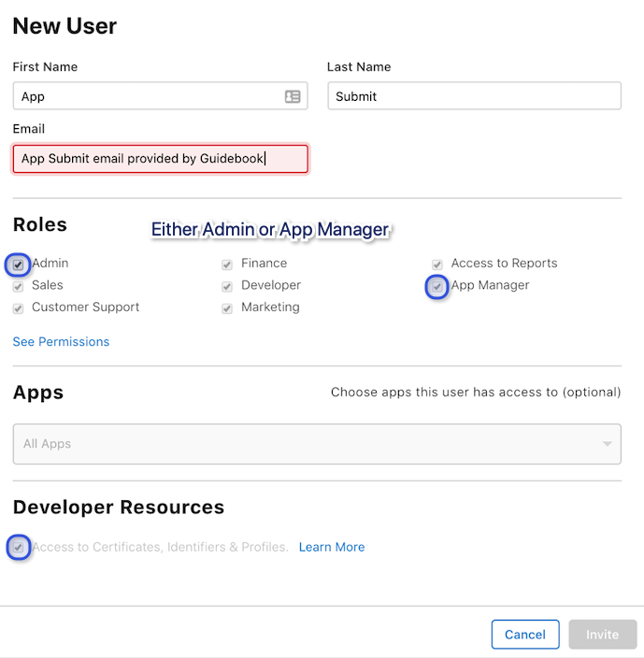644x658 pixels.
Task: Click the All Apps dropdown arrow
Action: coord(607,444)
